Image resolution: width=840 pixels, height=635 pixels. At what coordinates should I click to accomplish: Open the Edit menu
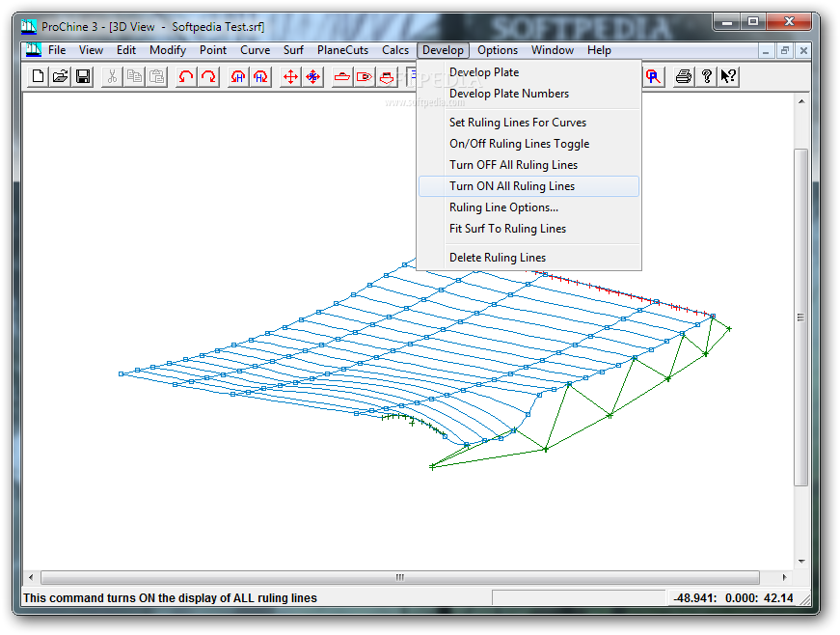(126, 50)
